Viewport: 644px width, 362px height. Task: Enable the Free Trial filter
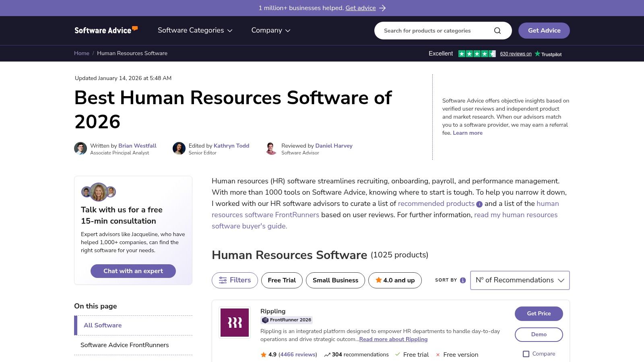[x=281, y=280]
